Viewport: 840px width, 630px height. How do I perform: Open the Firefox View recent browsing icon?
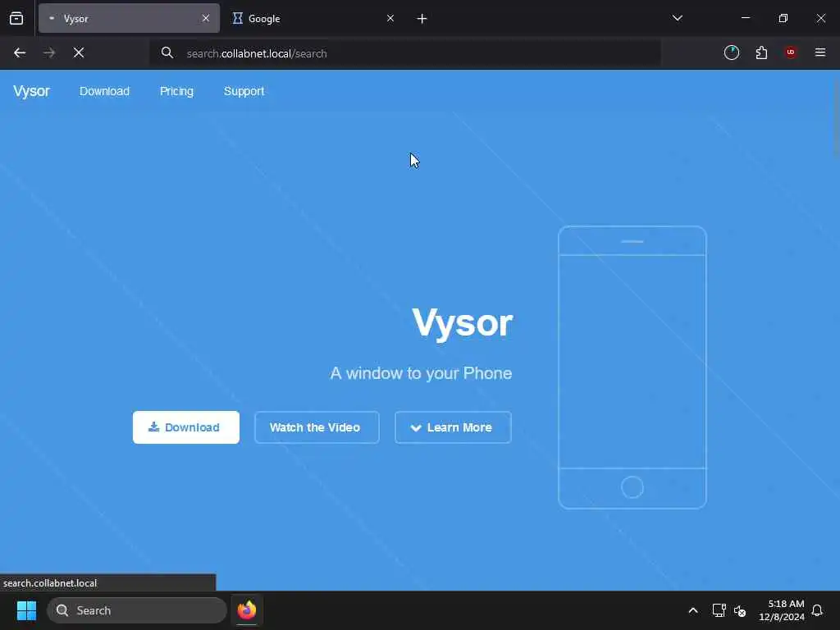[16, 18]
